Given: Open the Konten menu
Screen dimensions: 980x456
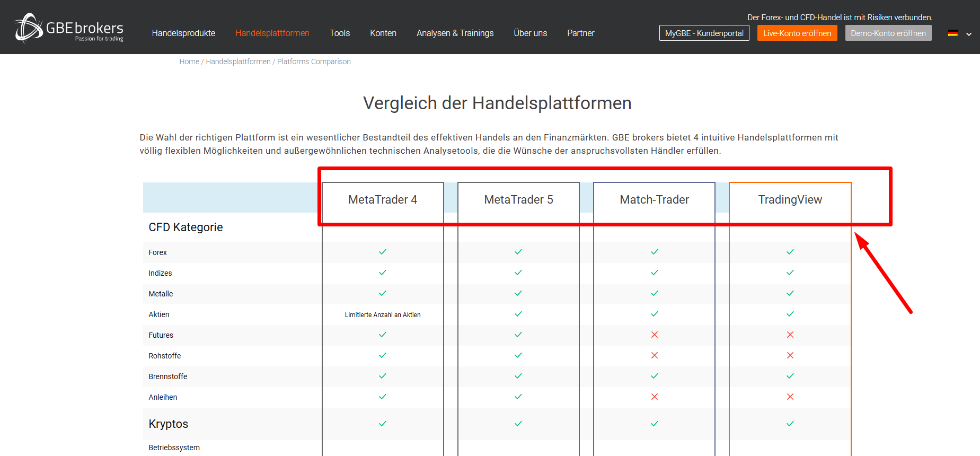Looking at the screenshot, I should click(x=383, y=33).
